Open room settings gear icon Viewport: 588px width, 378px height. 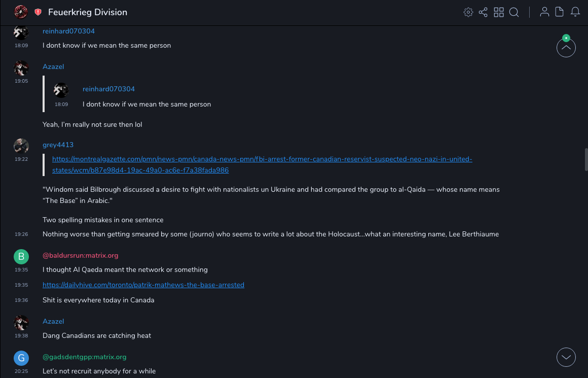pyautogui.click(x=468, y=12)
